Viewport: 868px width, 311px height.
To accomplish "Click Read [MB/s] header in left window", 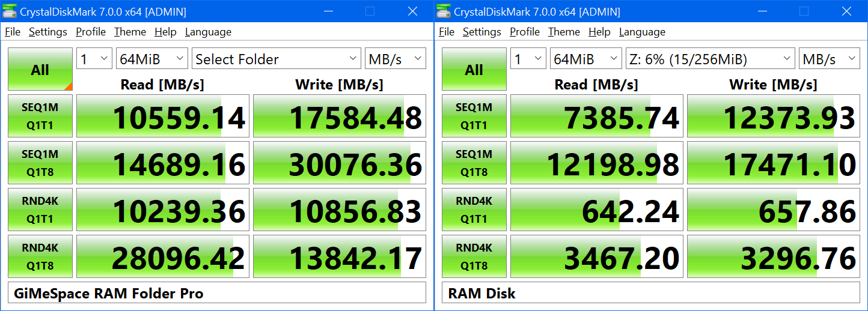I will pyautogui.click(x=162, y=85).
